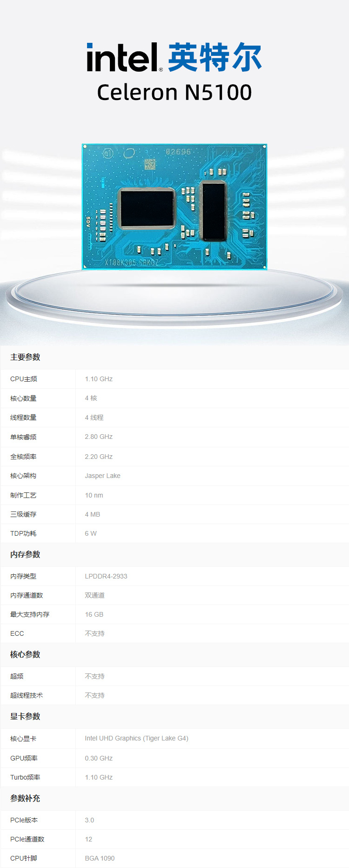Select the 参数补充 section header

click(25, 798)
